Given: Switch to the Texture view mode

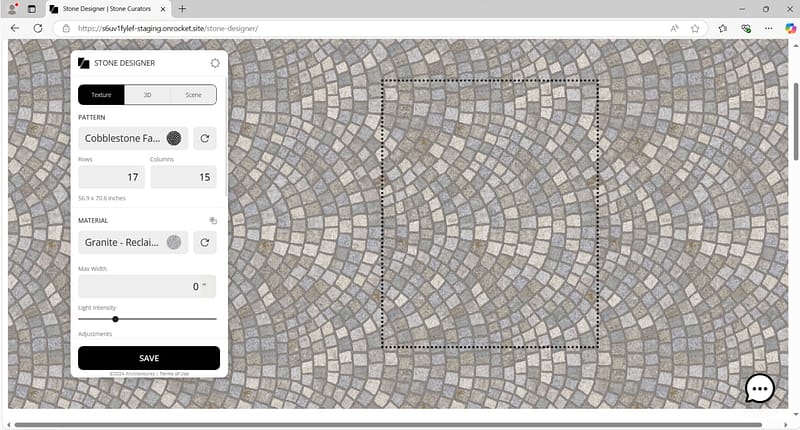Looking at the screenshot, I should point(101,95).
